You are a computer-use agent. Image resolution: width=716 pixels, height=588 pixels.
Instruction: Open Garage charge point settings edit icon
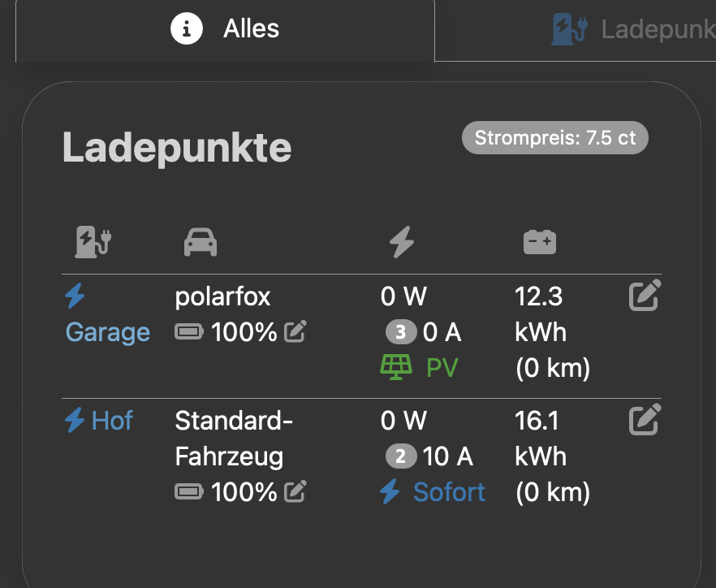[x=645, y=296]
